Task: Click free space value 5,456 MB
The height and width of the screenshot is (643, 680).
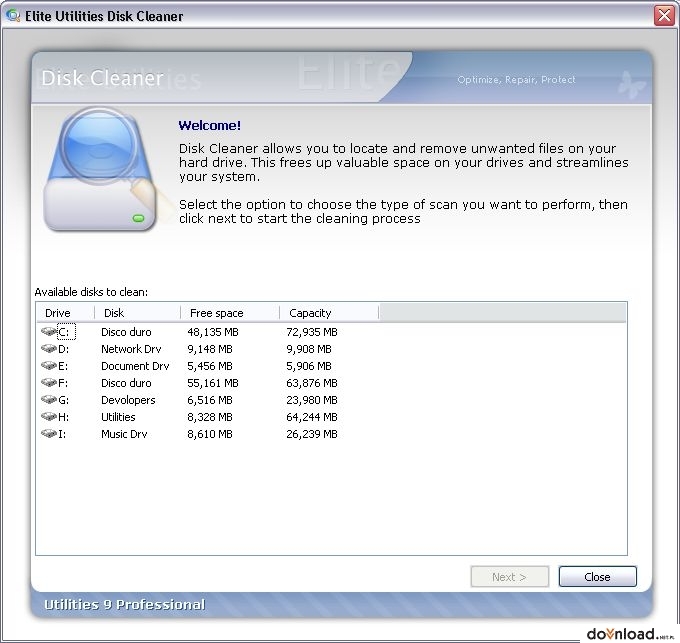Action: [210, 366]
